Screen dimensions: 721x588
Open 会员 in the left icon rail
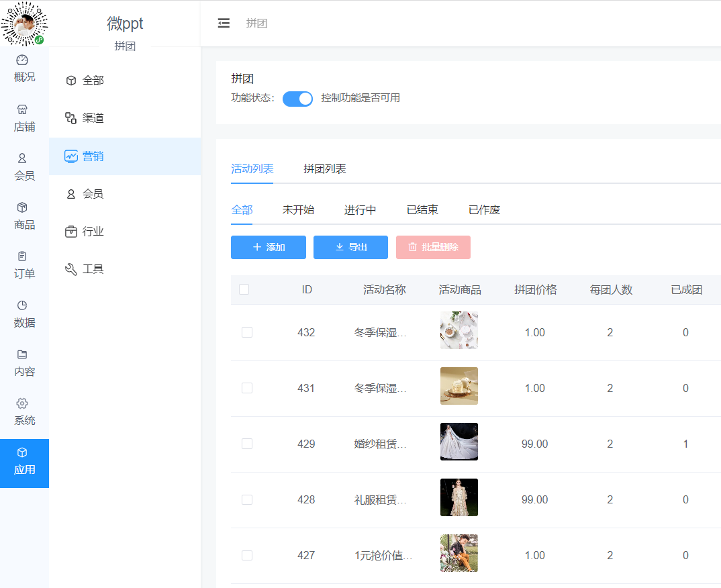[24, 167]
